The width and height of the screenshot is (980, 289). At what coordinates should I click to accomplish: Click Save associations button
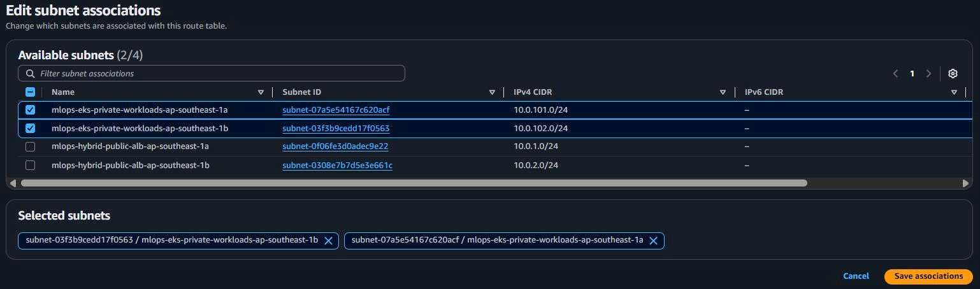coord(928,276)
